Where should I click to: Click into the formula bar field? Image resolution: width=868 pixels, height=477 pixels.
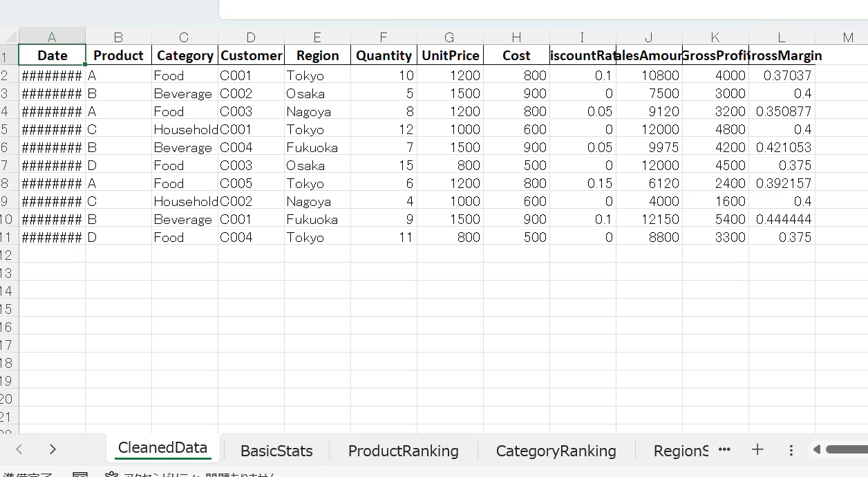(543, 10)
